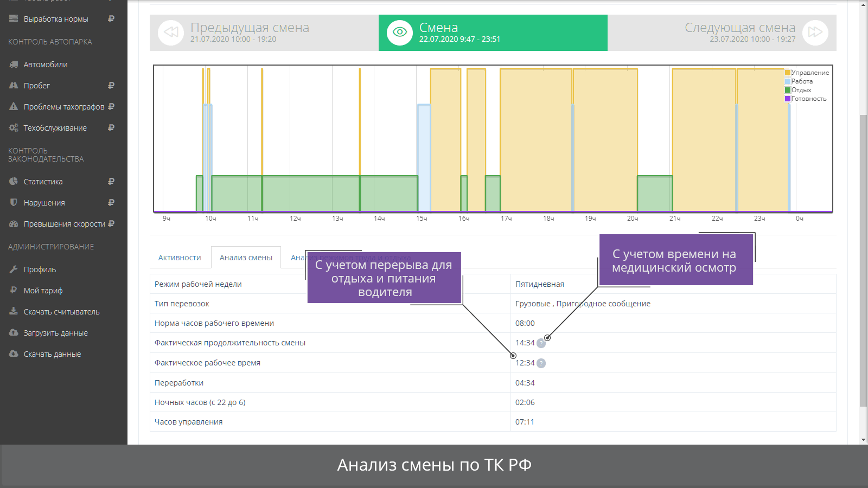Click the 02:06 night hours value

[x=525, y=402]
